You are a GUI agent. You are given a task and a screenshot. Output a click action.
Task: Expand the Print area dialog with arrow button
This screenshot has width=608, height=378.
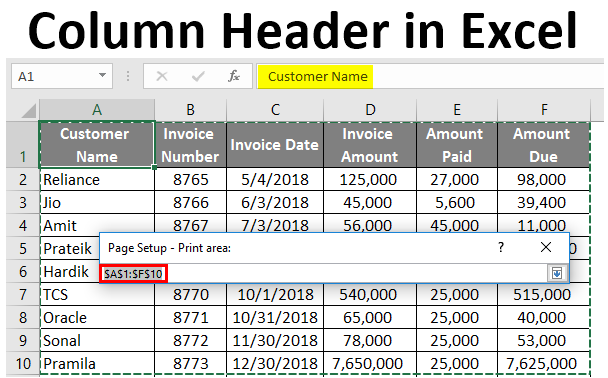click(x=556, y=273)
